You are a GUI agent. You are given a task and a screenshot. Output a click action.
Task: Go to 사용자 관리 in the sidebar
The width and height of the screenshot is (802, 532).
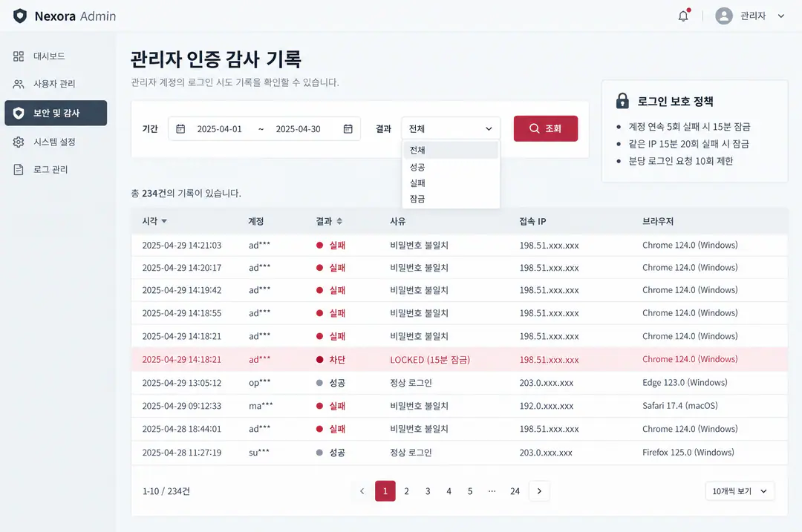pyautogui.click(x=56, y=84)
